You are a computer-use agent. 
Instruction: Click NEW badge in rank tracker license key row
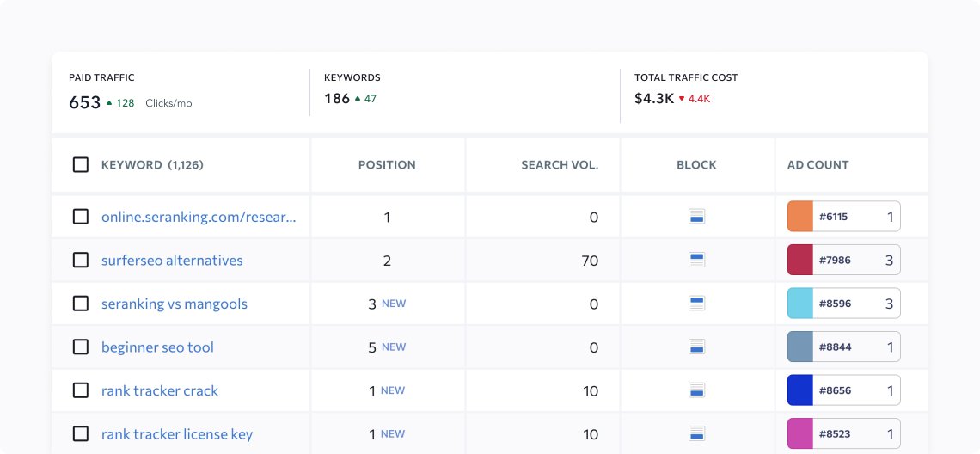click(x=393, y=433)
